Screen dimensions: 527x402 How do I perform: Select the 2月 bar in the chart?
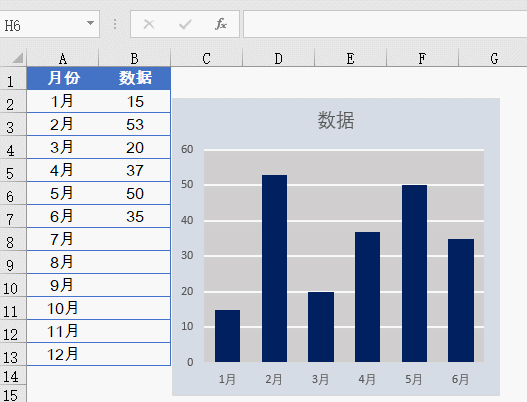click(x=274, y=268)
